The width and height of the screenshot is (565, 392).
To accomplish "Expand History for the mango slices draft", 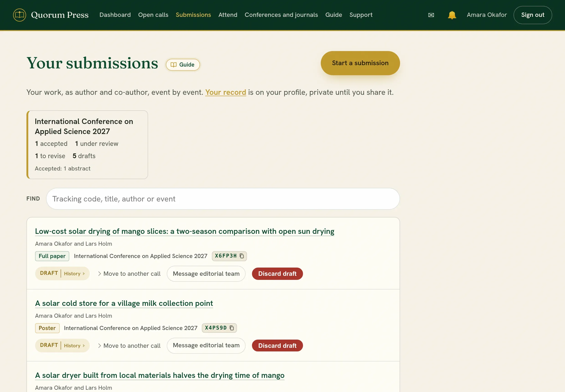I will (74, 274).
